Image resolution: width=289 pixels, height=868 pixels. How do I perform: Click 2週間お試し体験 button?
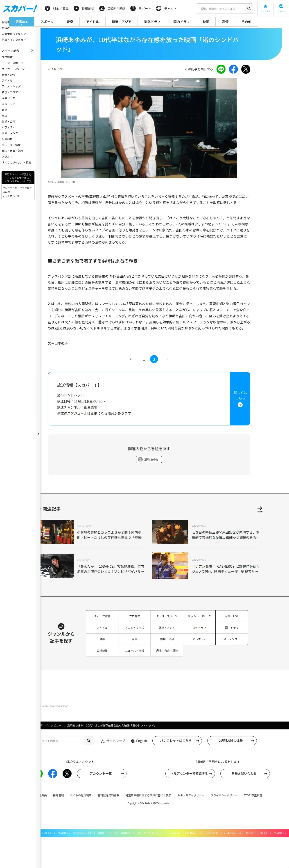coord(232,741)
